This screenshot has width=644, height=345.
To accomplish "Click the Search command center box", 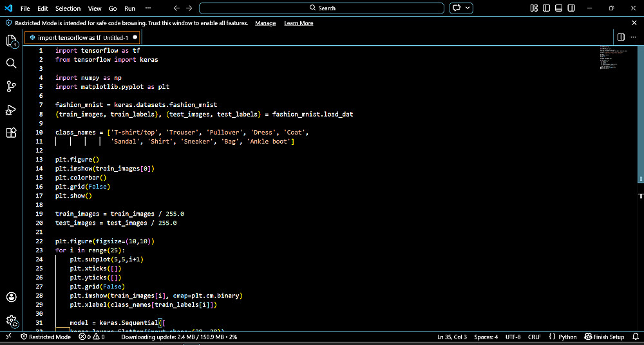I will coord(322,8).
